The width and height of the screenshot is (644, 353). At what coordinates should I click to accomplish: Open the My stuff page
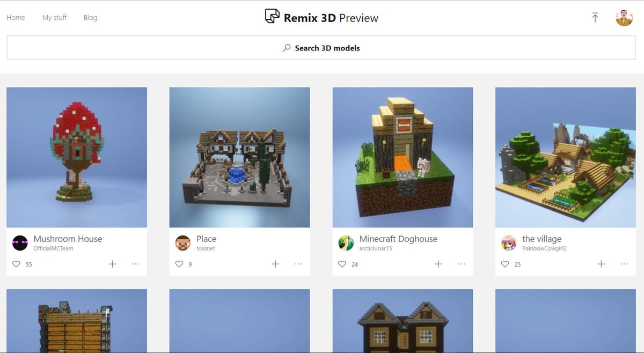[x=54, y=17]
